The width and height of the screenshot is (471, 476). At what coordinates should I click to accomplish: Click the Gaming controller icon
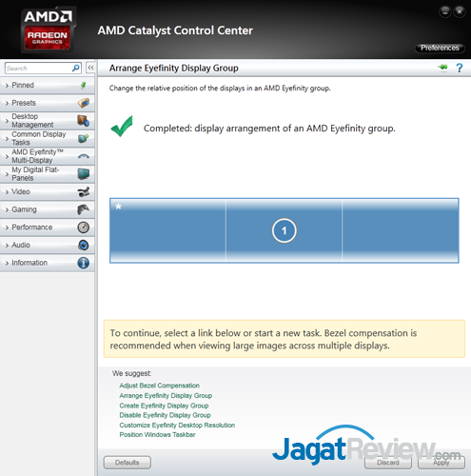[83, 209]
